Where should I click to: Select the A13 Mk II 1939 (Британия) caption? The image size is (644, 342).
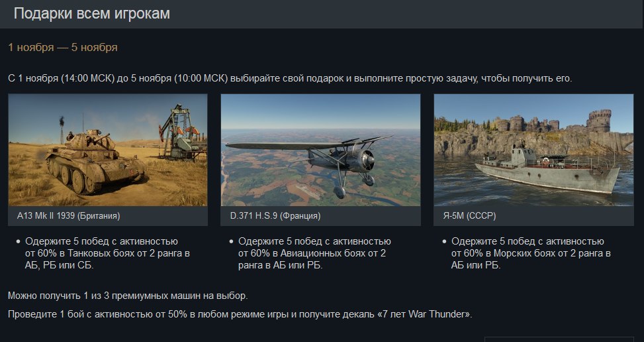(69, 216)
